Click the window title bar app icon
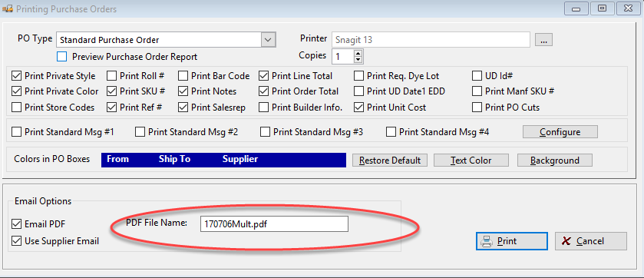The width and height of the screenshot is (644, 278). [x=8, y=8]
